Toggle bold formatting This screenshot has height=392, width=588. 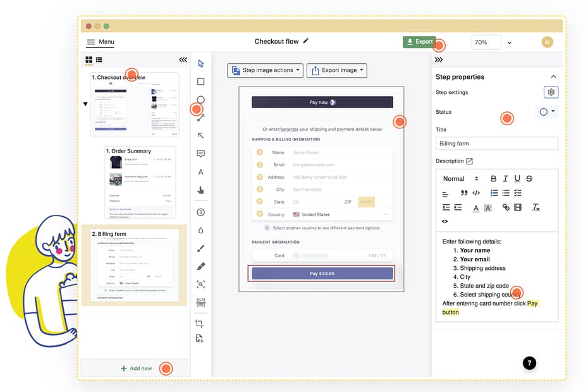pyautogui.click(x=494, y=178)
